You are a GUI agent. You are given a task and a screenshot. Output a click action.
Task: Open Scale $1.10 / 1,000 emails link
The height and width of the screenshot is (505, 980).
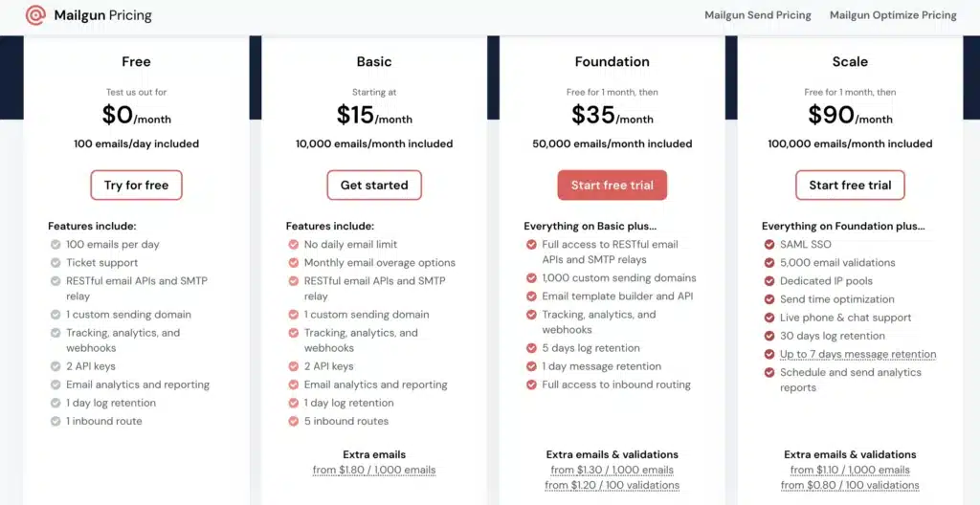coord(850,470)
